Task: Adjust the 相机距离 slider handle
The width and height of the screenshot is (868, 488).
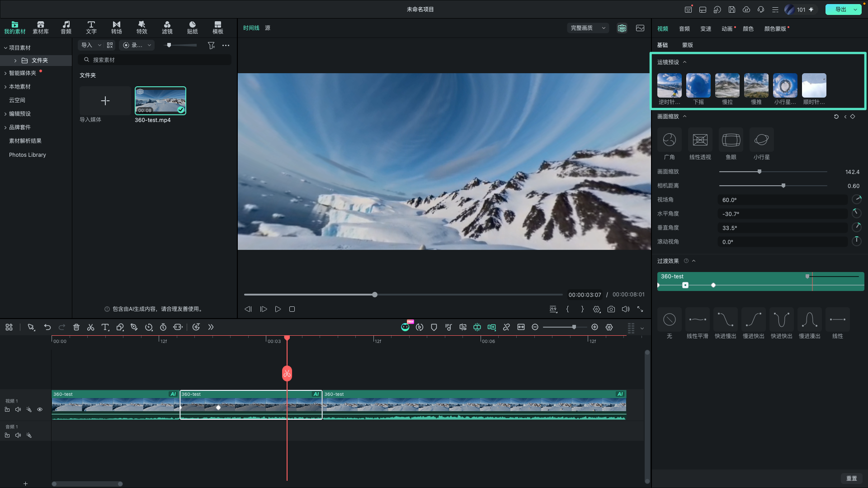Action: click(783, 186)
